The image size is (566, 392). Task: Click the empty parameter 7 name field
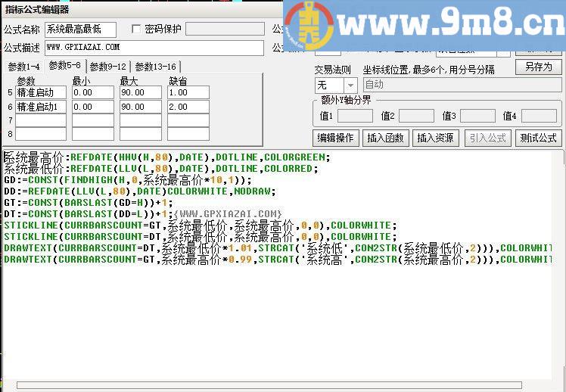tap(41, 120)
